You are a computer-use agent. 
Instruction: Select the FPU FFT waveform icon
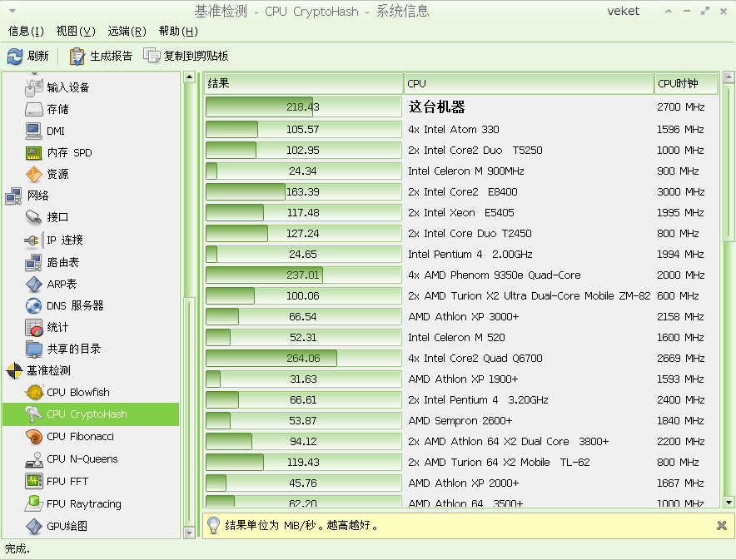tap(34, 481)
